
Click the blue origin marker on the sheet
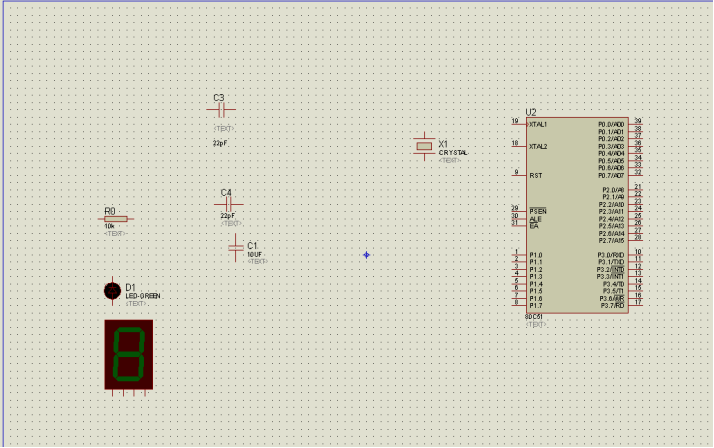366,255
